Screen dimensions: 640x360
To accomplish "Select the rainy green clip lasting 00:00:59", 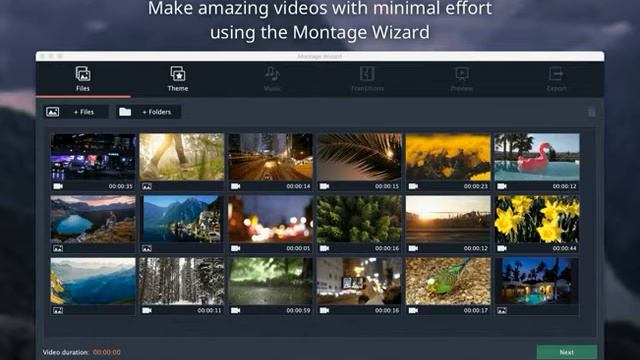I will (271, 281).
